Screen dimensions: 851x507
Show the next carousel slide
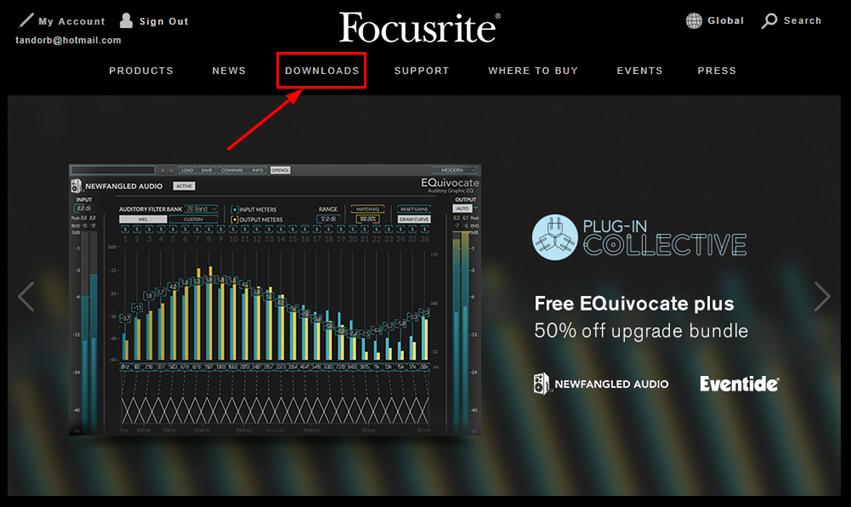click(x=822, y=296)
